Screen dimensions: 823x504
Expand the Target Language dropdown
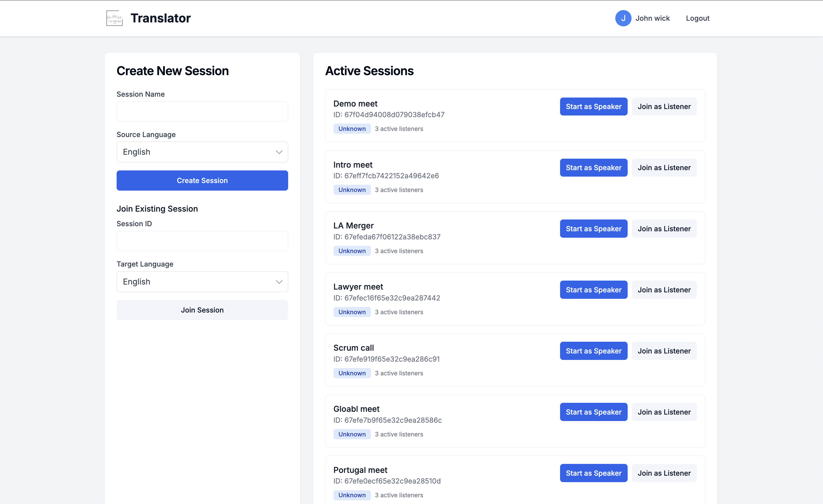pos(202,281)
